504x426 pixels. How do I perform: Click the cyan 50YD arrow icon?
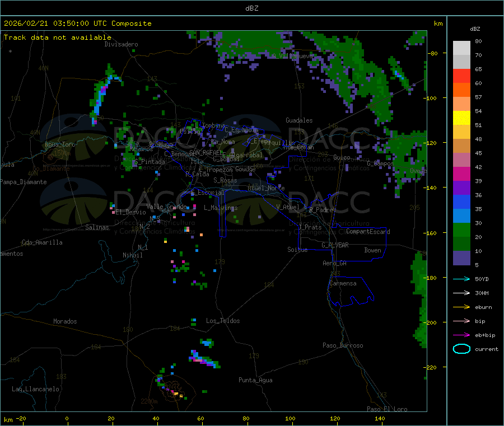[x=461, y=279]
